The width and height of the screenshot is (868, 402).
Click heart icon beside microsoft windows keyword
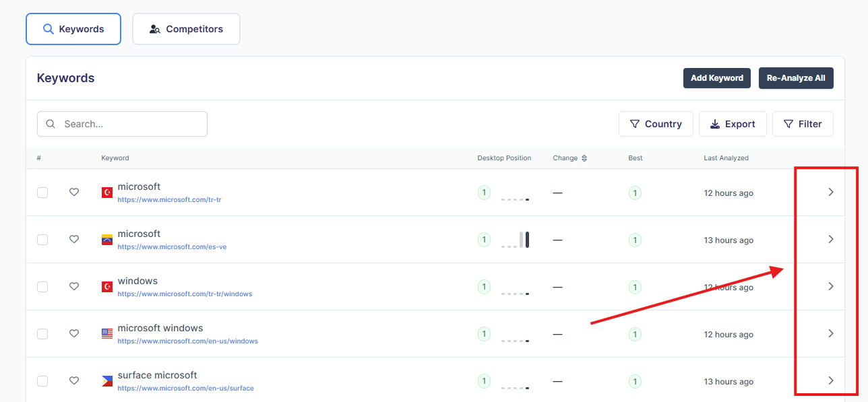[74, 334]
